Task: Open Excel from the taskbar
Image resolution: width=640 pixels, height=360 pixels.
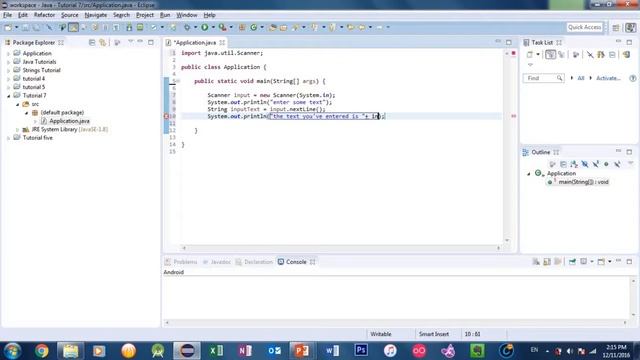Action: pos(216,351)
